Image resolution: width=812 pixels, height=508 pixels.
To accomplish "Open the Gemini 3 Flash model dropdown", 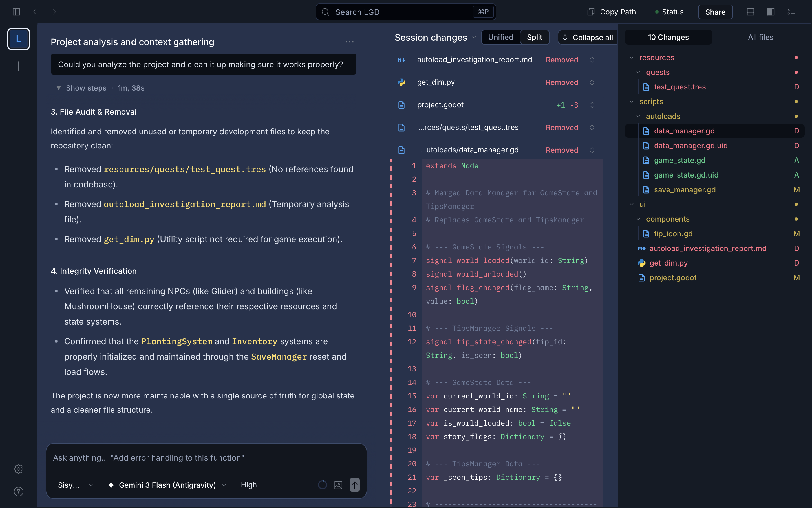I will coord(167,485).
